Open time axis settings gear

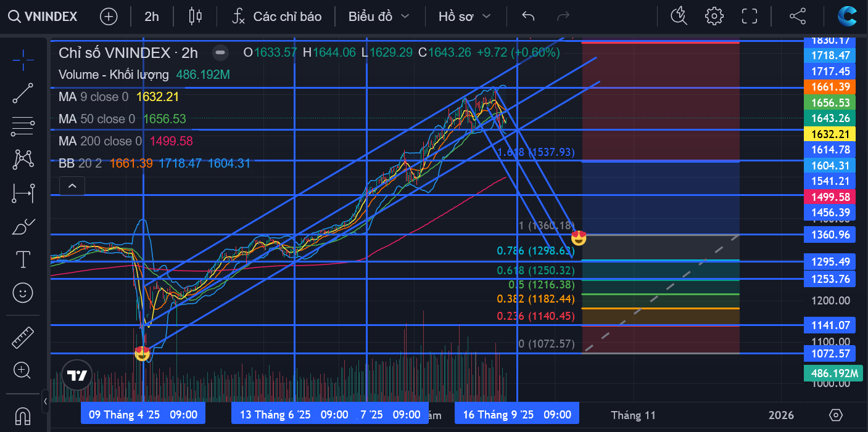click(836, 415)
